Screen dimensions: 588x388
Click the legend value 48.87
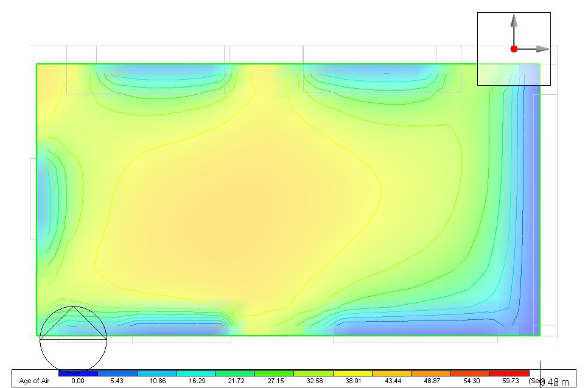click(x=432, y=381)
